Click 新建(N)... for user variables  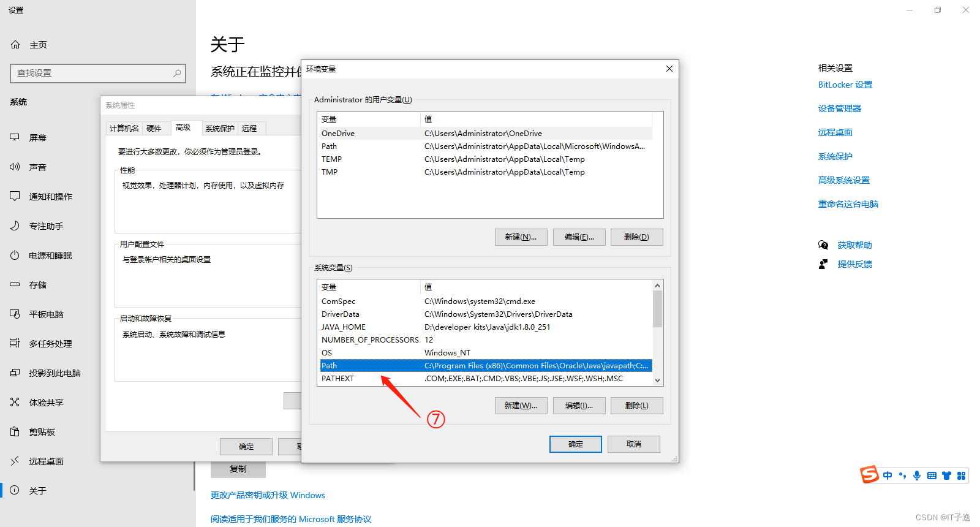pos(521,237)
